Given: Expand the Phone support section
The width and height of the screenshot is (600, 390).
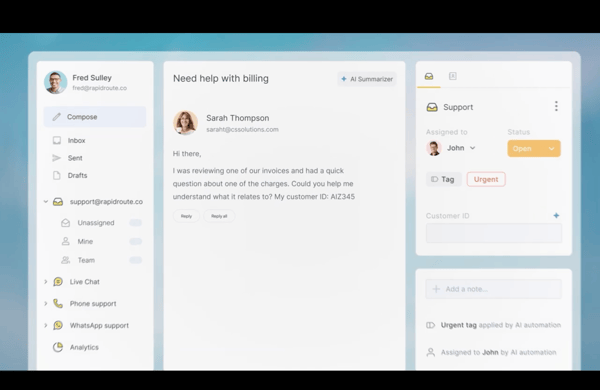Looking at the screenshot, I should (x=46, y=304).
